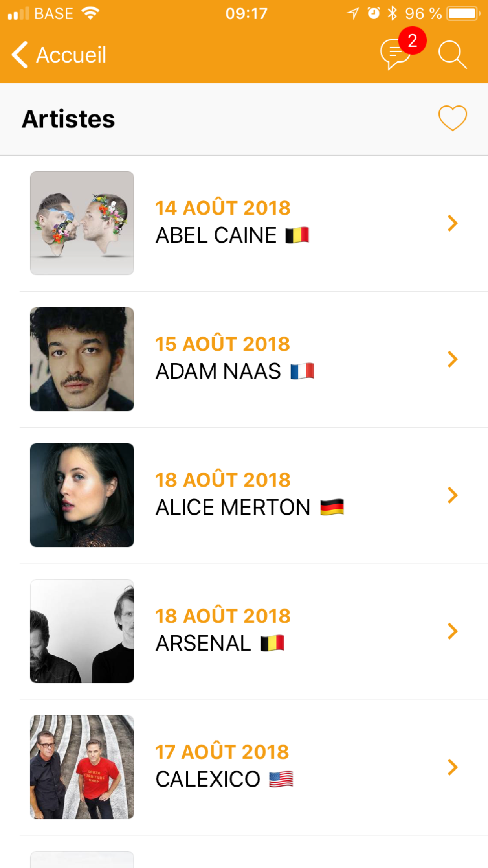Tap the red notification badge
Image resolution: width=488 pixels, height=868 pixels.
click(412, 40)
